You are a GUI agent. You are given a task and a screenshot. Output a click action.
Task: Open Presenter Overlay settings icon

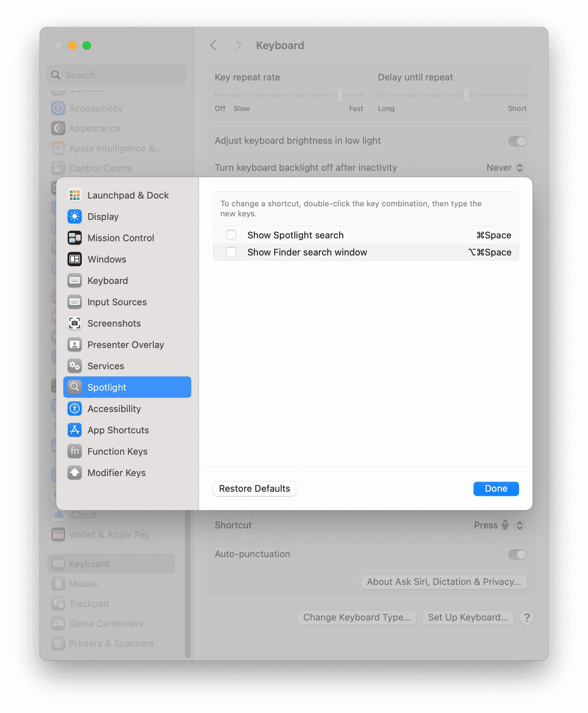click(x=75, y=344)
